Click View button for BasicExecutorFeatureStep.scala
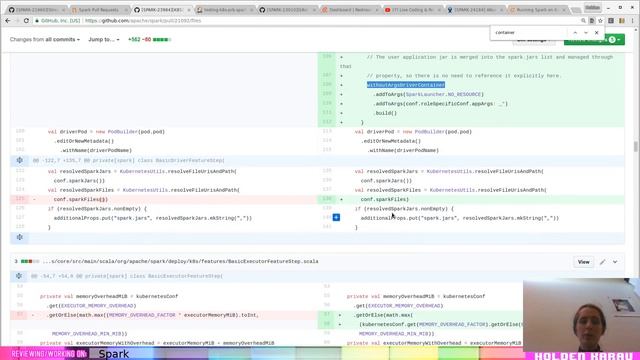This screenshot has height=360, width=640. tap(583, 262)
